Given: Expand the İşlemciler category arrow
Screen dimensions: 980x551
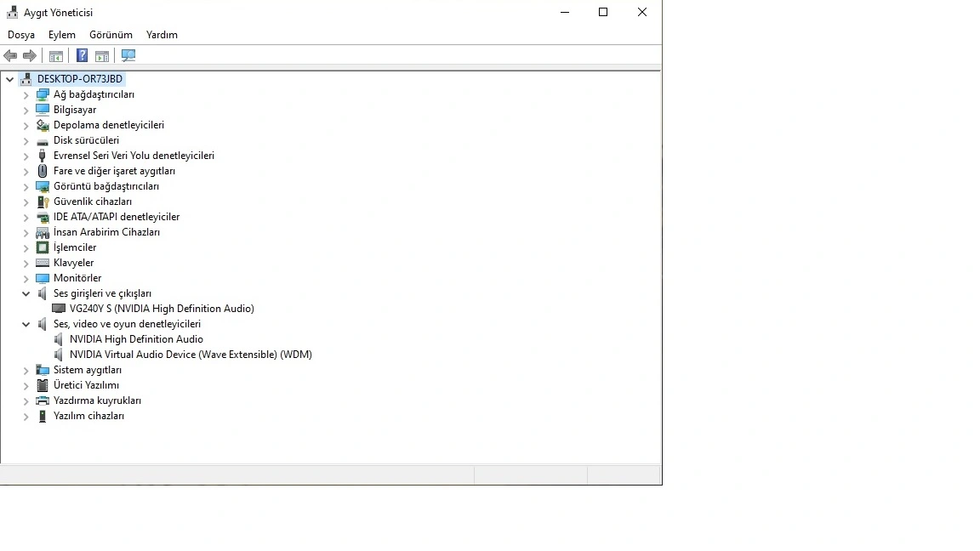Looking at the screenshot, I should coord(26,248).
